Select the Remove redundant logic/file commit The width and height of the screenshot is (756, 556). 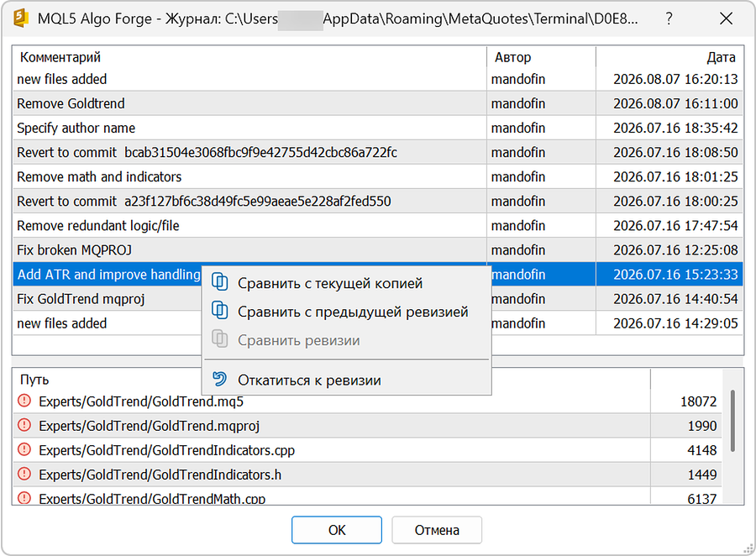coord(377,226)
